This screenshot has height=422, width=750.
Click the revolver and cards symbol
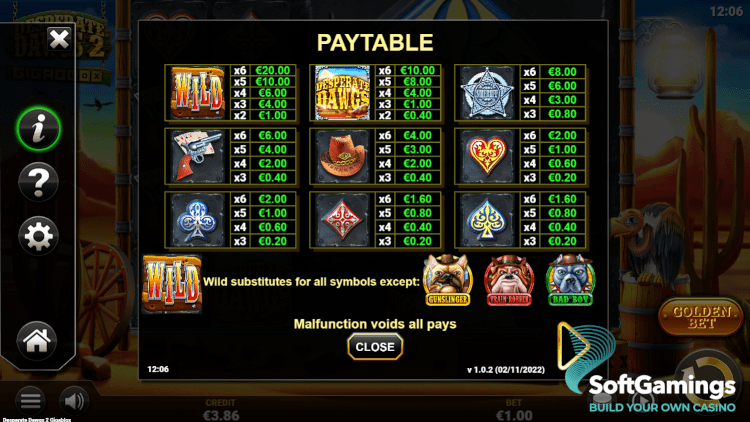point(198,156)
